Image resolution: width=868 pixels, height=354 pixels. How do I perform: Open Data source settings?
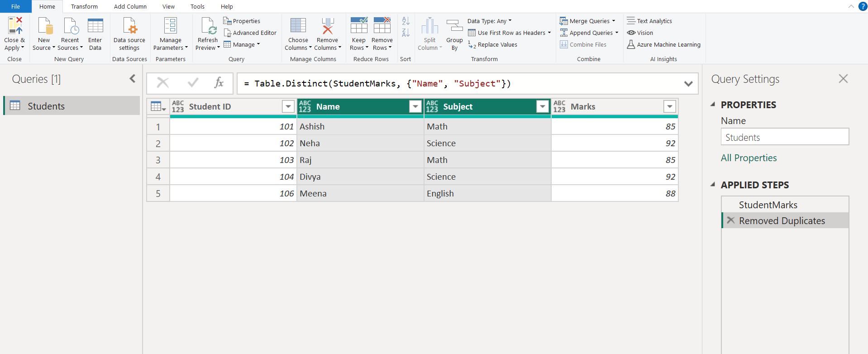click(129, 26)
